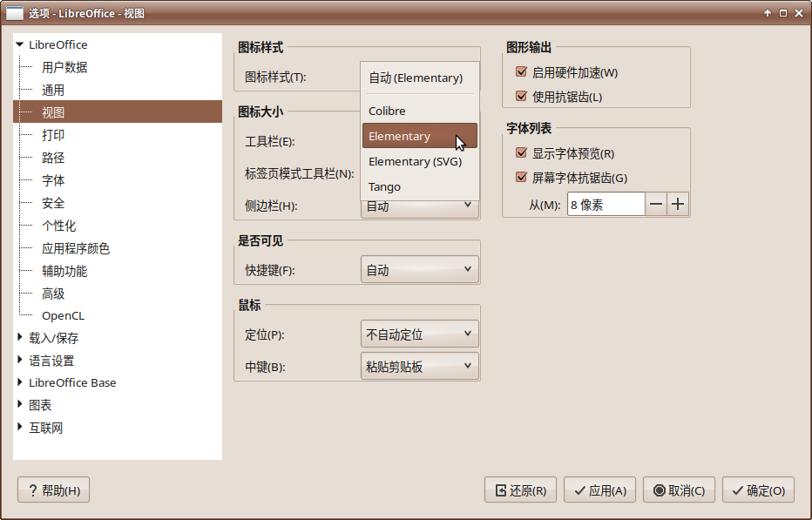Select the 视图 tree entry
The width and height of the screenshot is (812, 520).
pos(118,111)
